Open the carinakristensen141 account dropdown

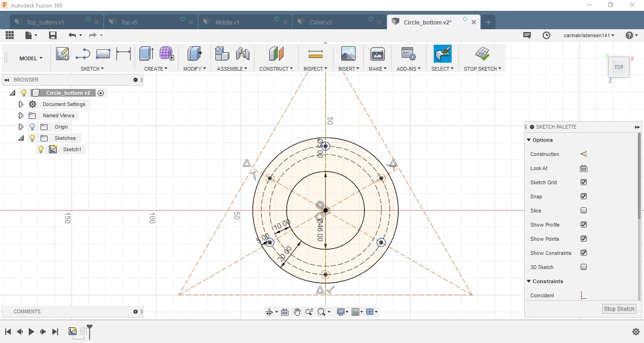(x=589, y=35)
